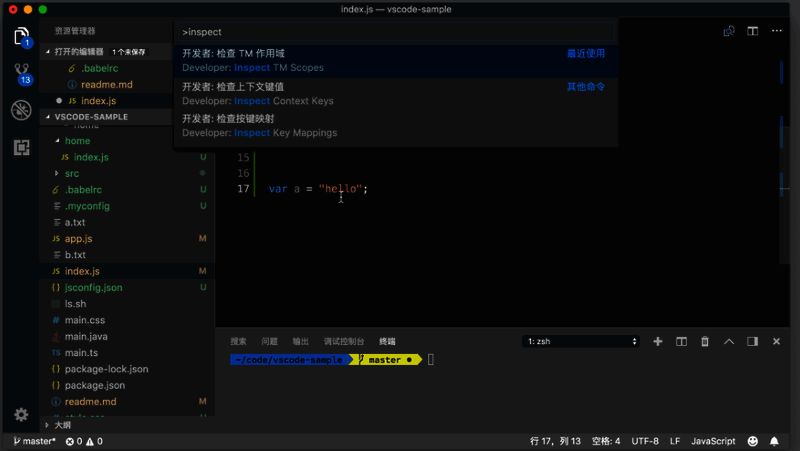This screenshot has width=800, height=451.
Task: Open the main.java file
Action: pos(86,337)
